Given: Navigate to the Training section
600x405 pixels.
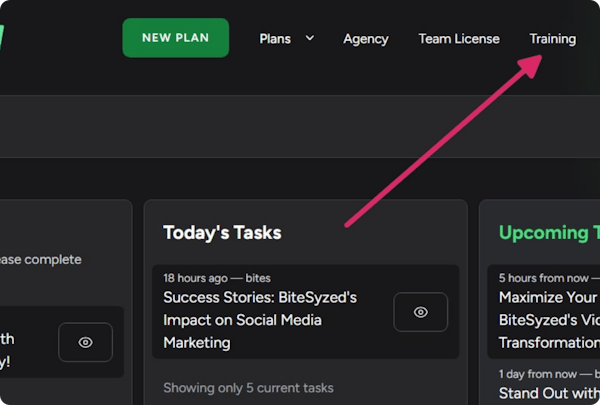Looking at the screenshot, I should pyautogui.click(x=552, y=39).
